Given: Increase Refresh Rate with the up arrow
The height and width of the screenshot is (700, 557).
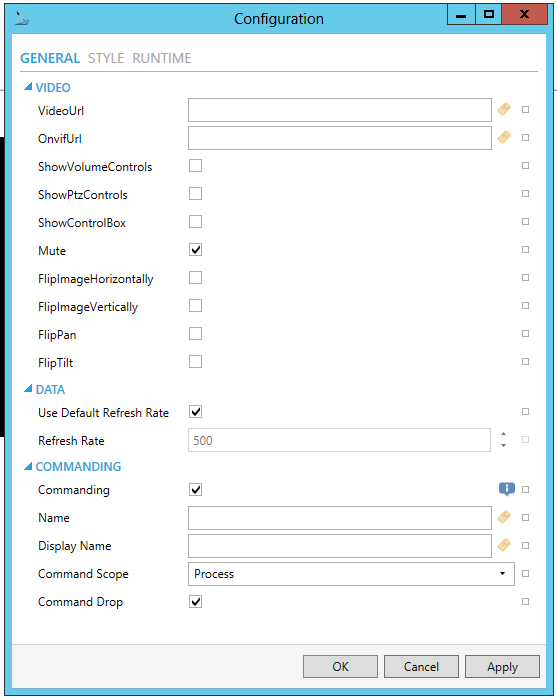Looking at the screenshot, I should point(503,434).
